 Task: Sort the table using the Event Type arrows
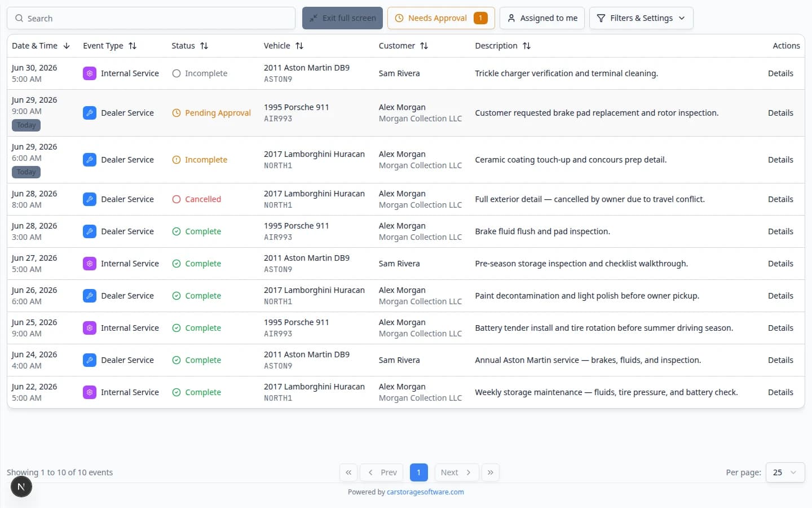133,46
